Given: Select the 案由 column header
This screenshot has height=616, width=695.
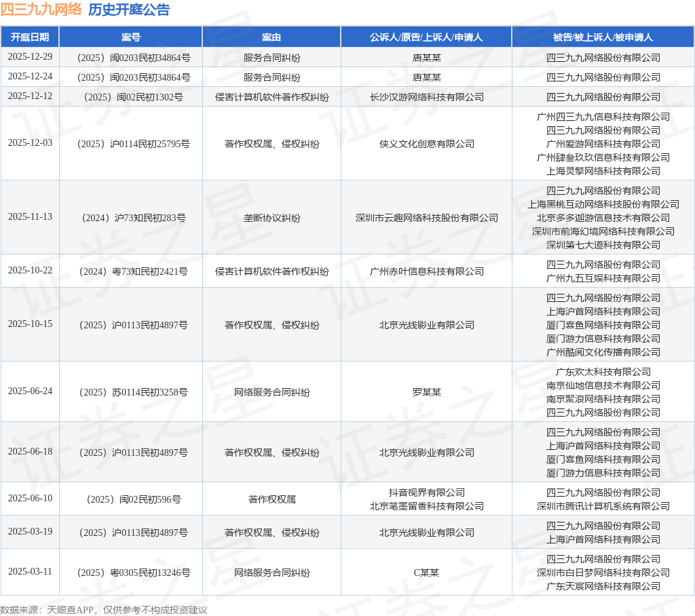Looking at the screenshot, I should click(x=271, y=37).
